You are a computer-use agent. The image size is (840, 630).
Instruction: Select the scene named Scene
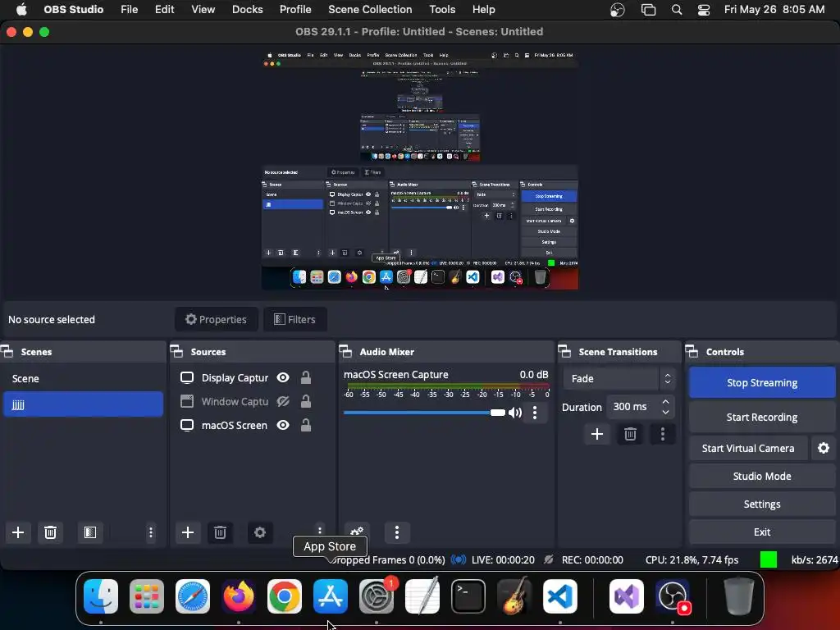click(83, 379)
